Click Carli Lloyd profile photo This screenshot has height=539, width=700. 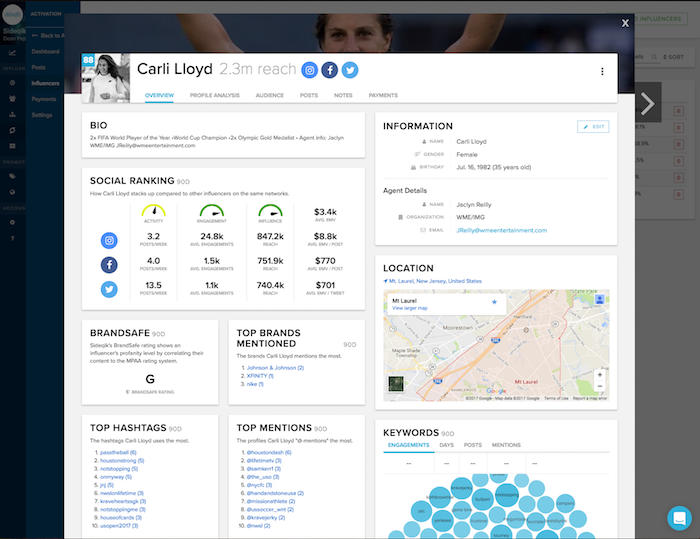[x=106, y=79]
